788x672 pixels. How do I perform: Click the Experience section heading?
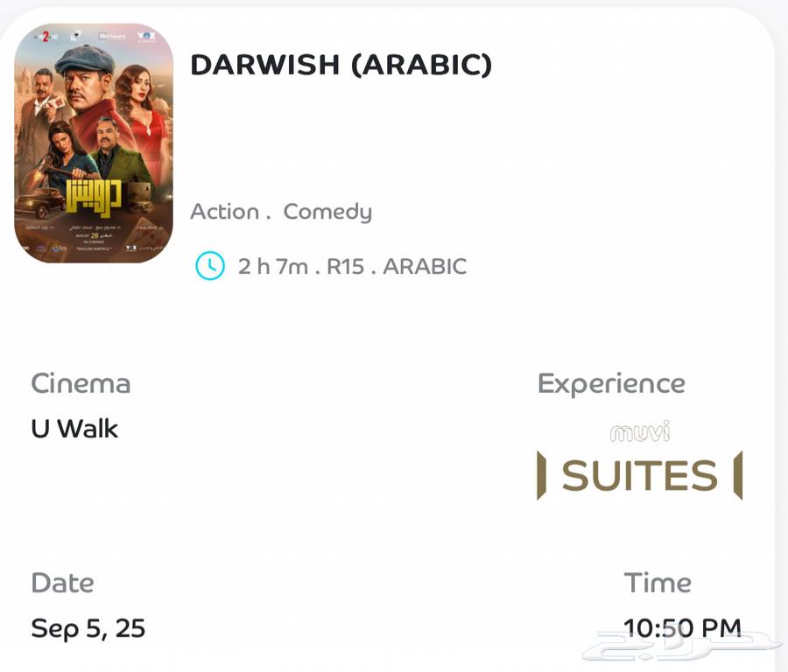(x=611, y=383)
